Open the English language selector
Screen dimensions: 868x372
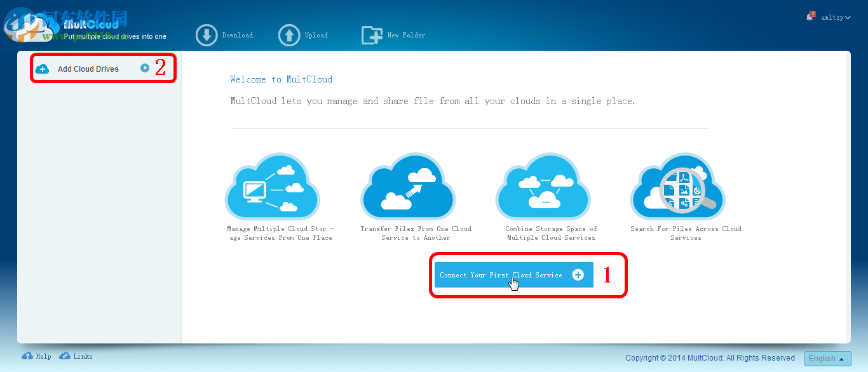point(827,358)
